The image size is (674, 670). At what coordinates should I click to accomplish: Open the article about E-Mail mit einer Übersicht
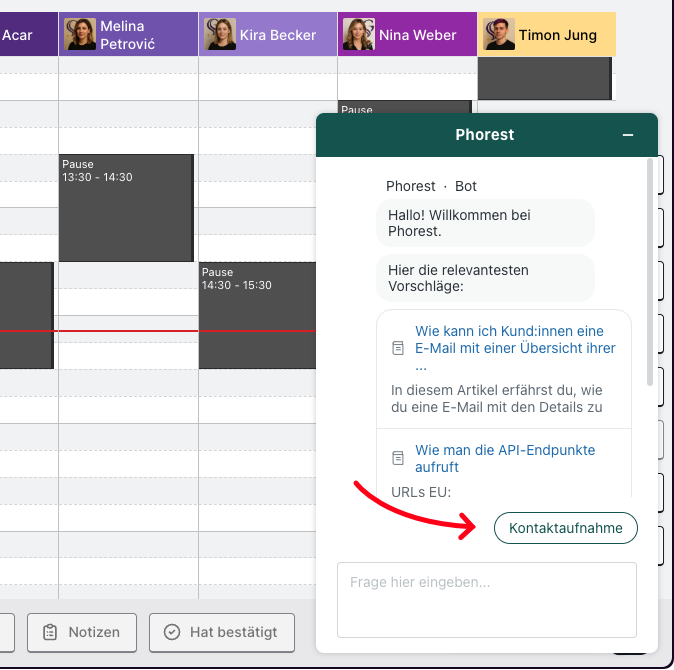pyautogui.click(x=515, y=348)
